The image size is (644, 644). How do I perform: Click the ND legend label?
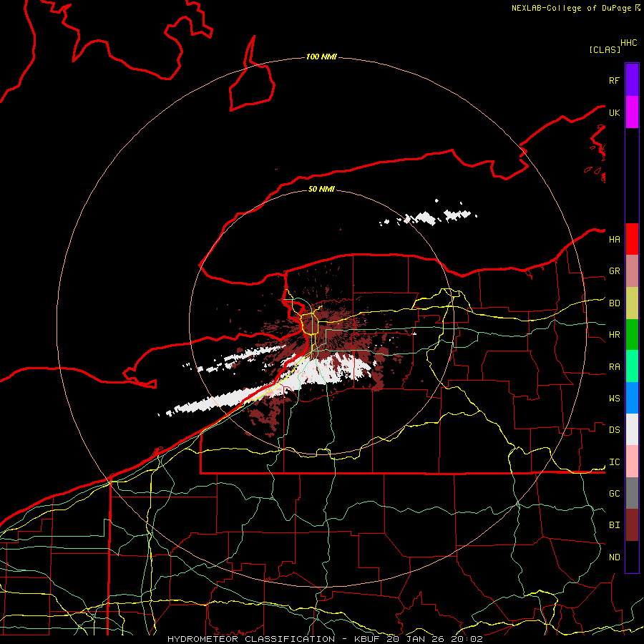click(614, 557)
